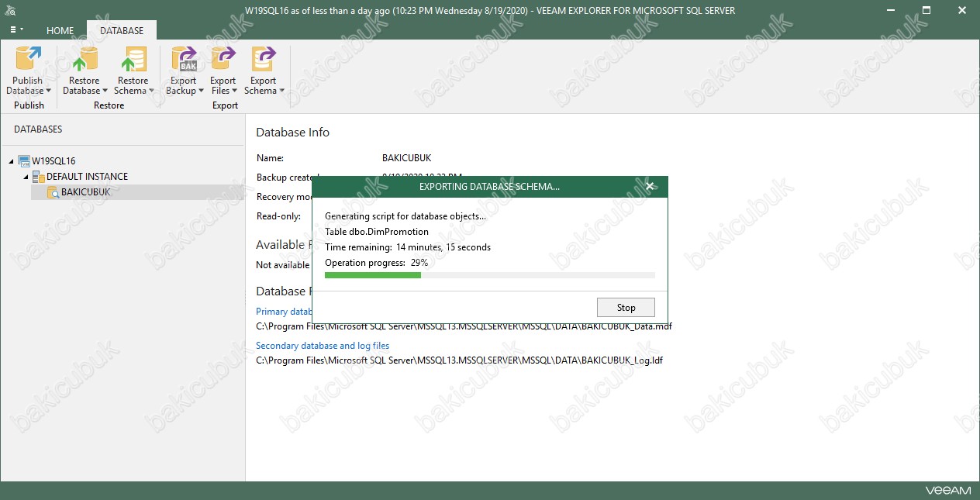The image size is (980, 500).
Task: Click the Export Backup icon
Action: pos(184,60)
